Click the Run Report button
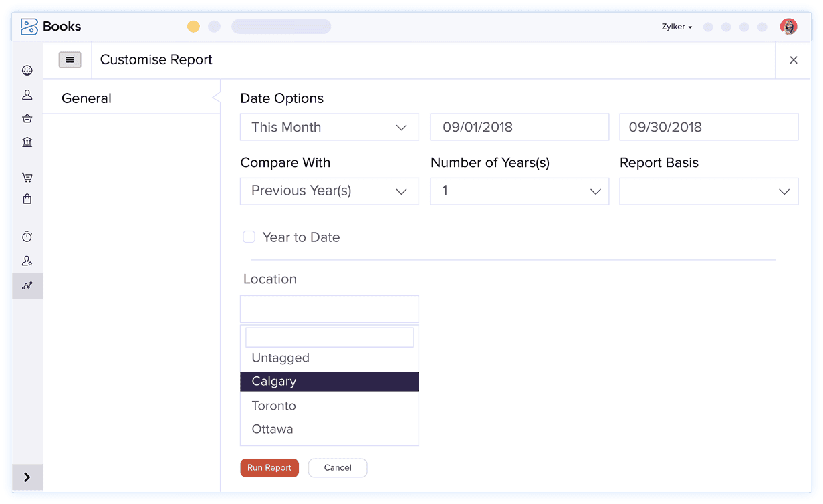 [269, 468]
